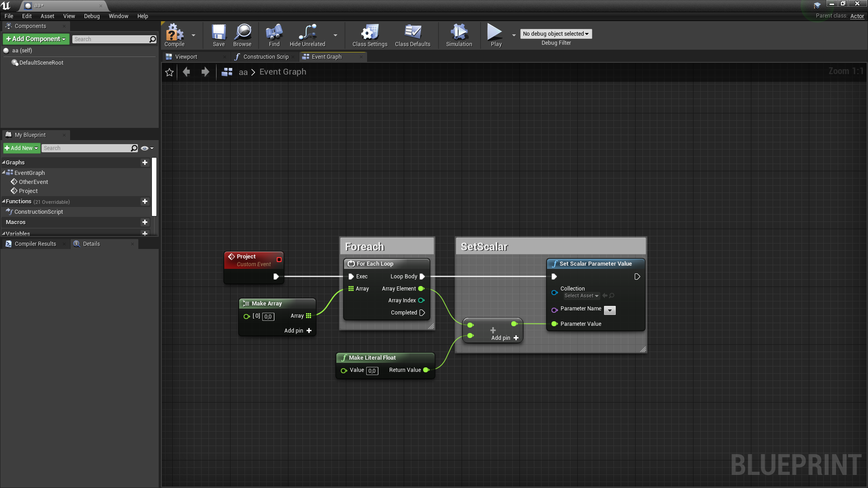Open the No debug object selected dropdown
This screenshot has height=488, width=868.
555,33
